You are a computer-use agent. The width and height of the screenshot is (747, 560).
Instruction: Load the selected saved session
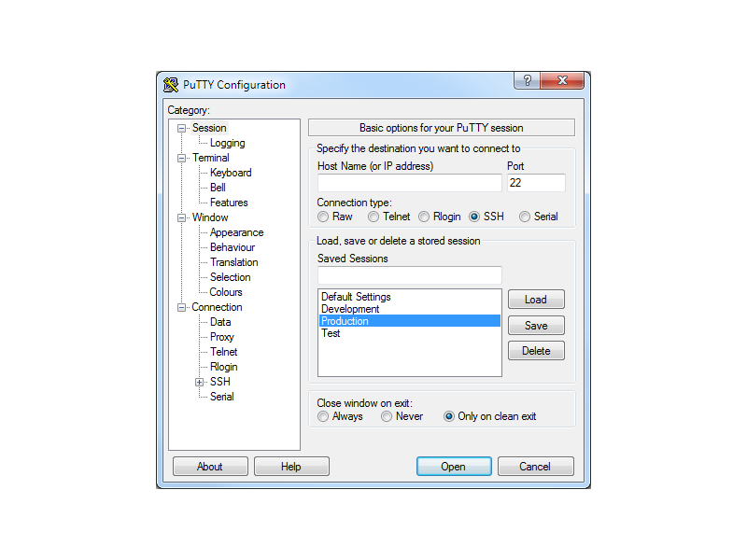536,300
